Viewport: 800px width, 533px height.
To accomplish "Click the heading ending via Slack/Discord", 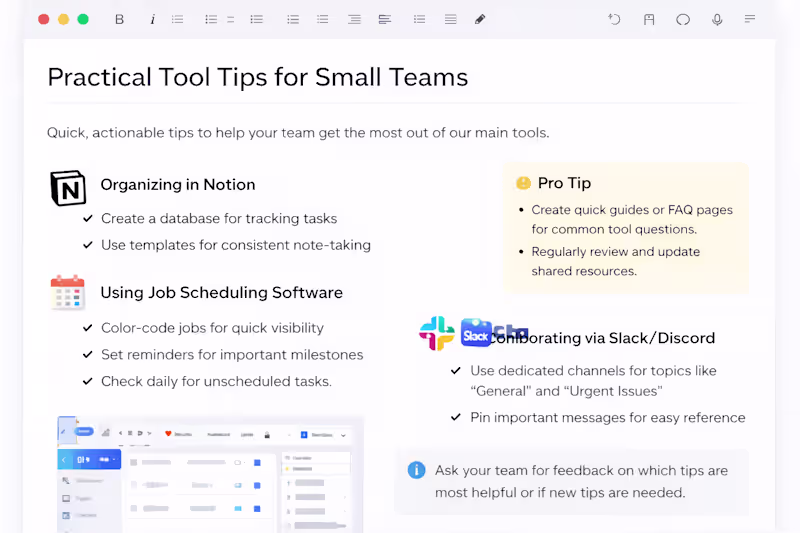I will click(x=602, y=338).
